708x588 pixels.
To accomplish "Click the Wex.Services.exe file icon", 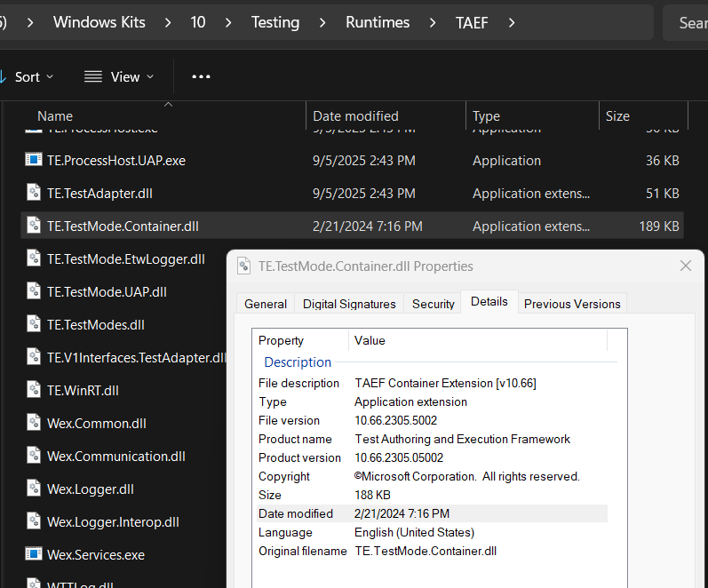I will pyautogui.click(x=34, y=554).
